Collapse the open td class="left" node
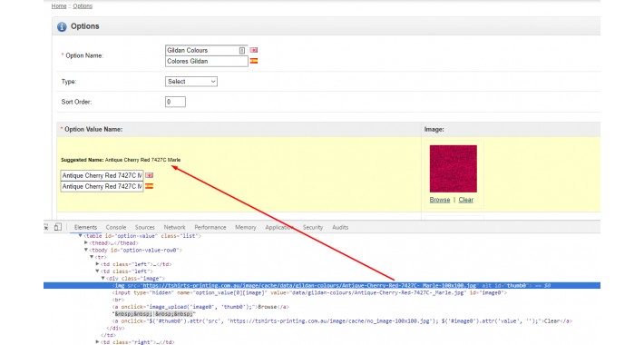 [97, 271]
